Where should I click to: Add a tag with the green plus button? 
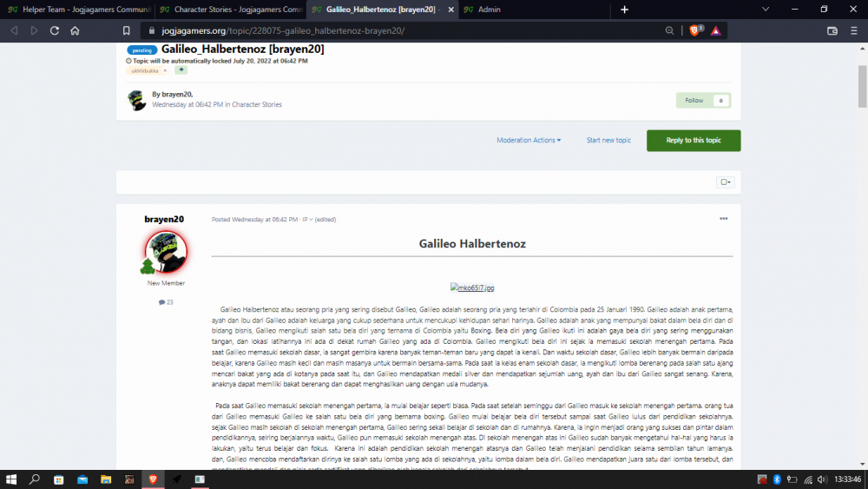point(181,69)
